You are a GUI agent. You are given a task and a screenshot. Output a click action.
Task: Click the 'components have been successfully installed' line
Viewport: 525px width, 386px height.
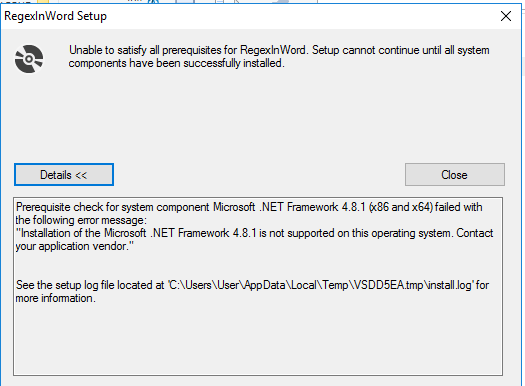pos(176,63)
